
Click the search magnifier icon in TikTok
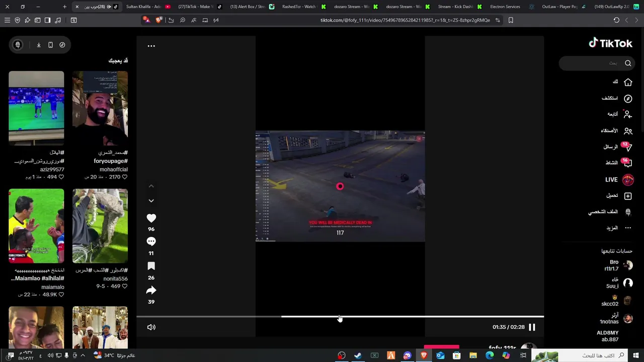tap(628, 63)
